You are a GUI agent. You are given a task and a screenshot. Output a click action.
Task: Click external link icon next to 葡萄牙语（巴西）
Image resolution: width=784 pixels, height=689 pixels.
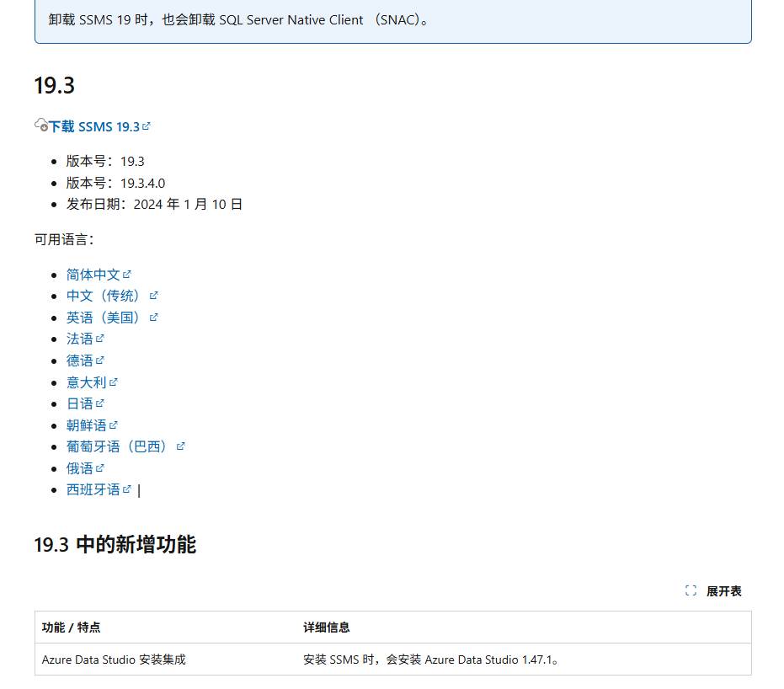[x=180, y=446]
